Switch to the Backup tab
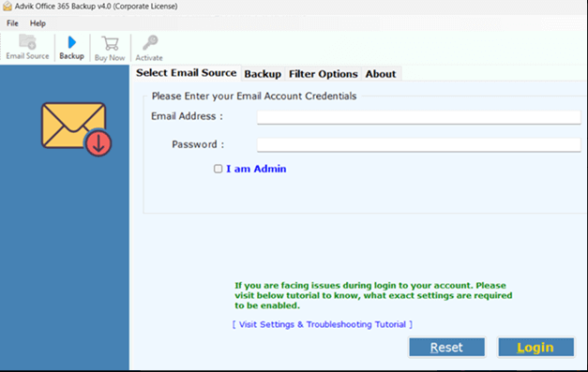Screen dimensions: 588x372 click(x=263, y=74)
